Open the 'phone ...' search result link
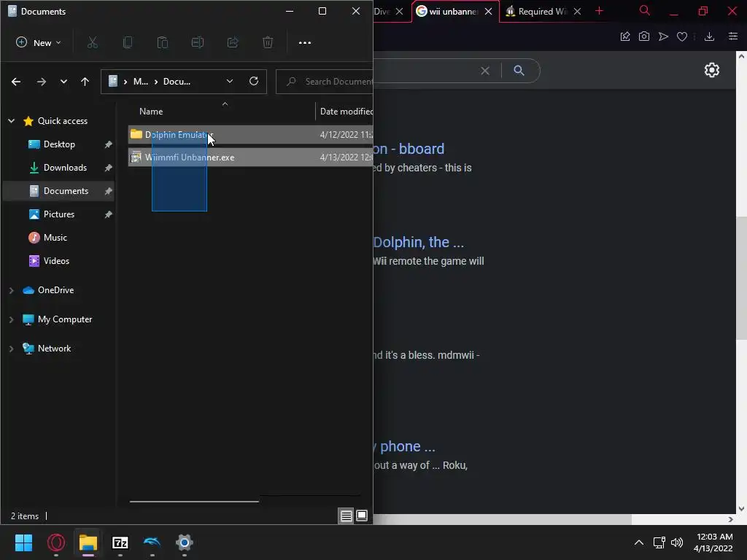 404,447
